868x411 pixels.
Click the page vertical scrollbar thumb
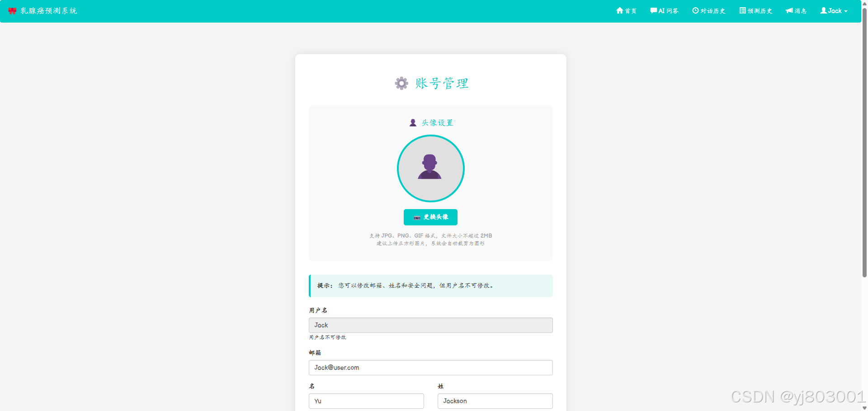pos(864,142)
